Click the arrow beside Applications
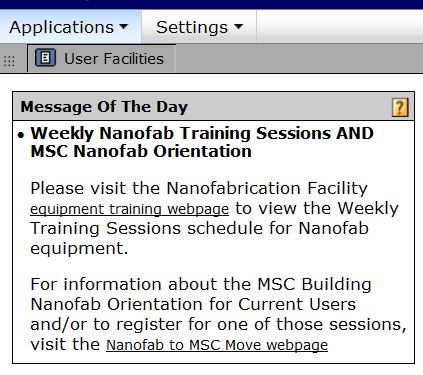 (124, 26)
